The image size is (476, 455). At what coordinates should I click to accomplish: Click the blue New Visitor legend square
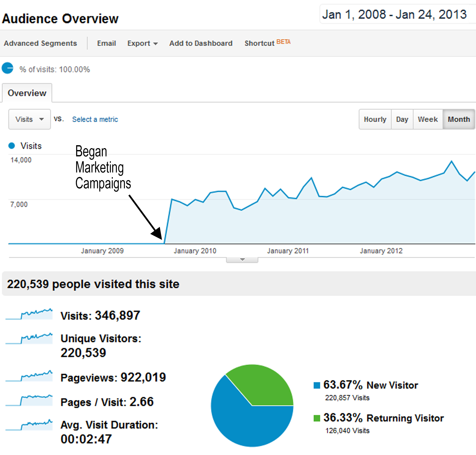(317, 385)
